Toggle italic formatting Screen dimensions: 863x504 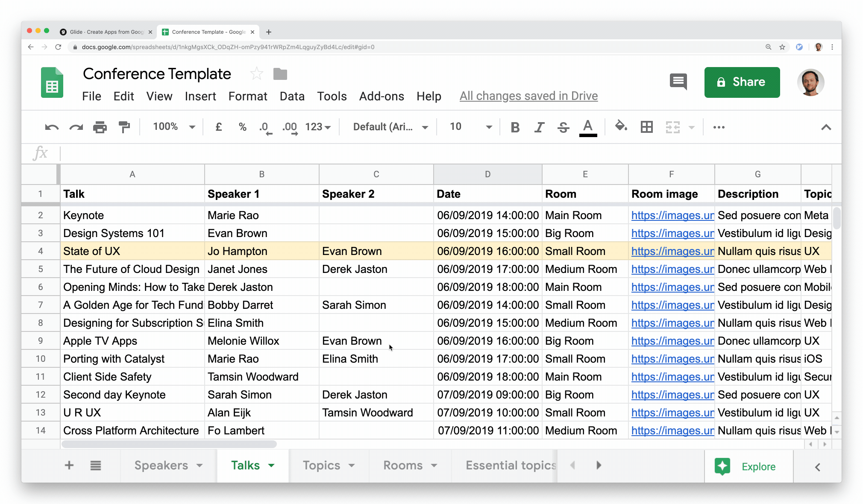pyautogui.click(x=539, y=127)
